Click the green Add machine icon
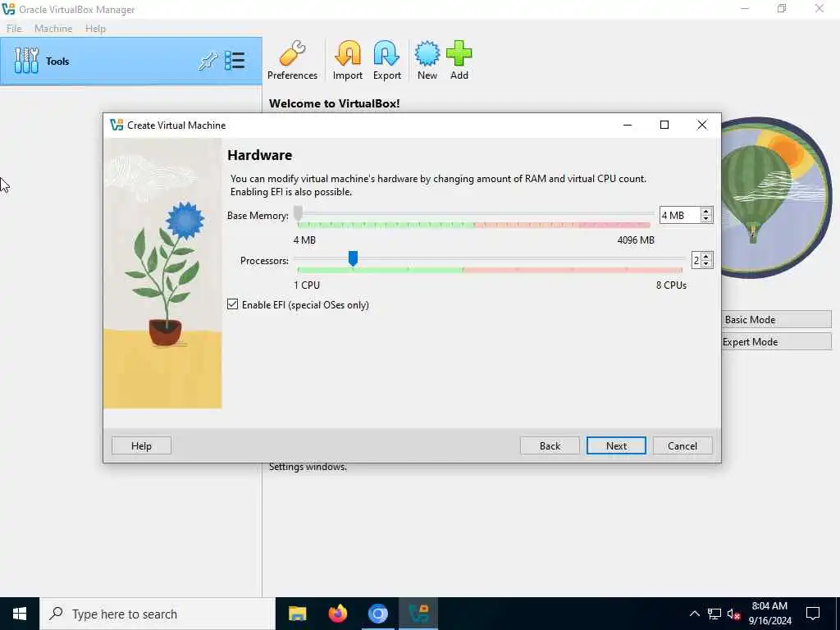The width and height of the screenshot is (840, 630). click(459, 60)
